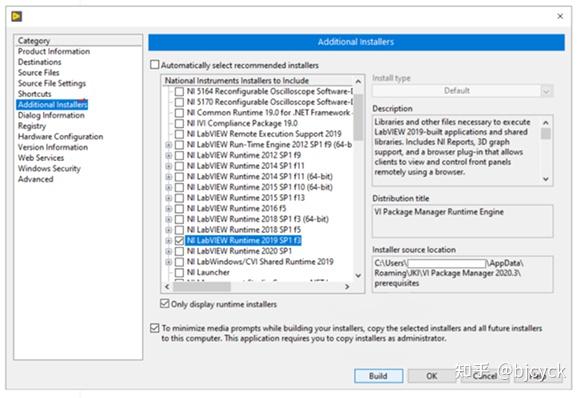This screenshot has height=398, width=581.
Task: Click the Build button
Action: tap(378, 376)
